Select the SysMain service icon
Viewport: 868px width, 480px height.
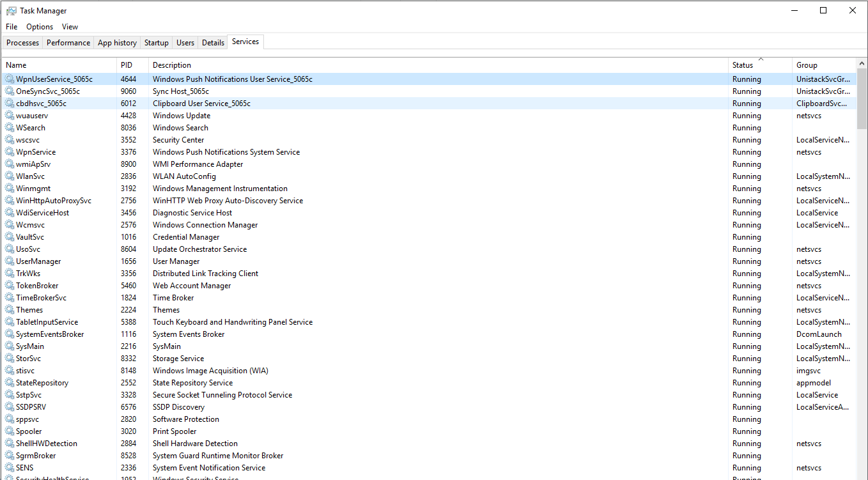[x=10, y=346]
